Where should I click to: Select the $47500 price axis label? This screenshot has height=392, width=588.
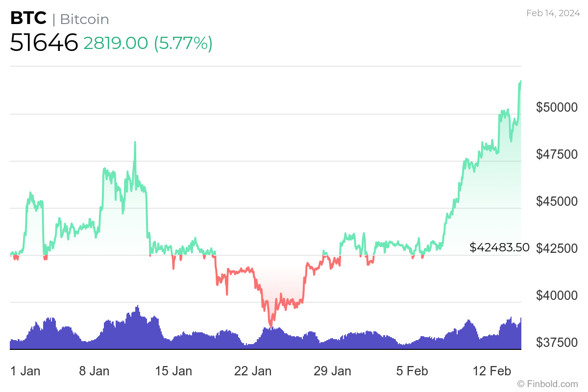point(557,154)
